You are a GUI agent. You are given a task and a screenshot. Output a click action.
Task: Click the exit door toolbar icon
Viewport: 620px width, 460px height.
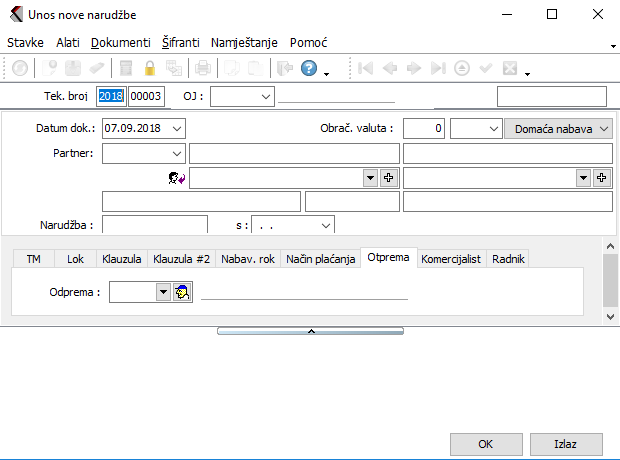click(284, 69)
